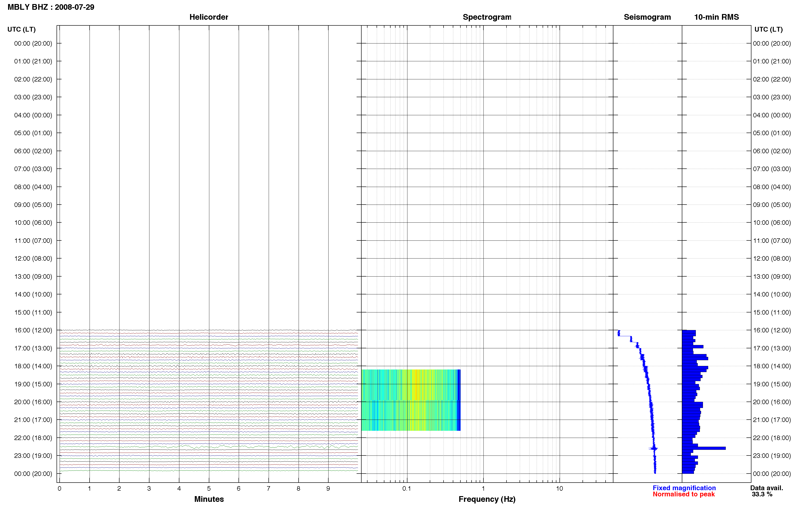Click the colored spectrogram data block

coord(411,400)
